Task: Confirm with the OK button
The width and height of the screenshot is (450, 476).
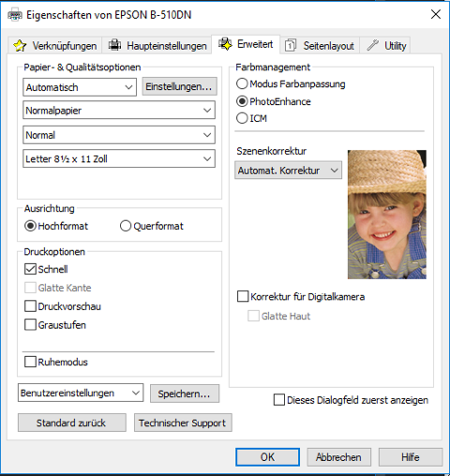Action: coord(267,457)
